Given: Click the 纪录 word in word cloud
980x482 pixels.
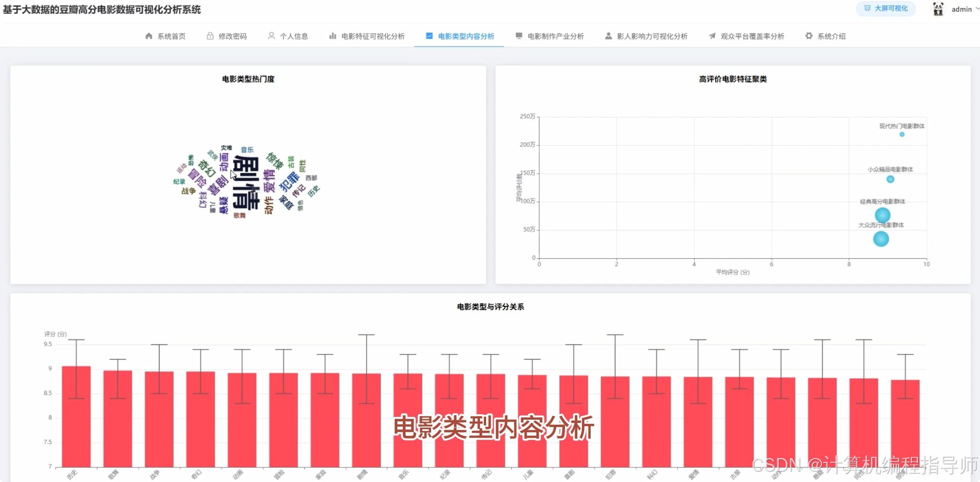Looking at the screenshot, I should [179, 182].
